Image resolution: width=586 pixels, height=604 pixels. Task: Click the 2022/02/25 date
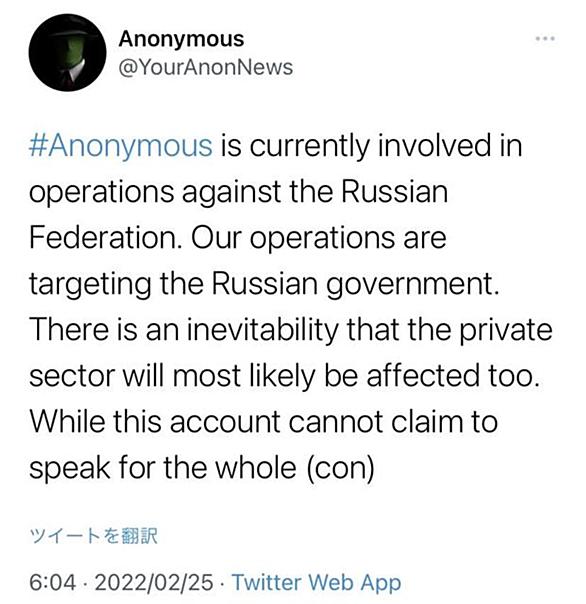click(154, 582)
